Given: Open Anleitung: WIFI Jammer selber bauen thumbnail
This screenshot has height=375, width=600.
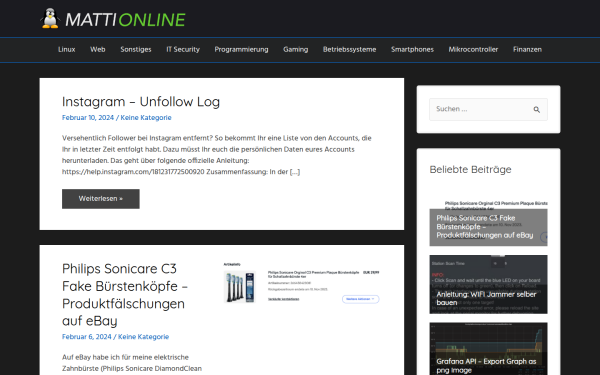Looking at the screenshot, I should coord(488,284).
